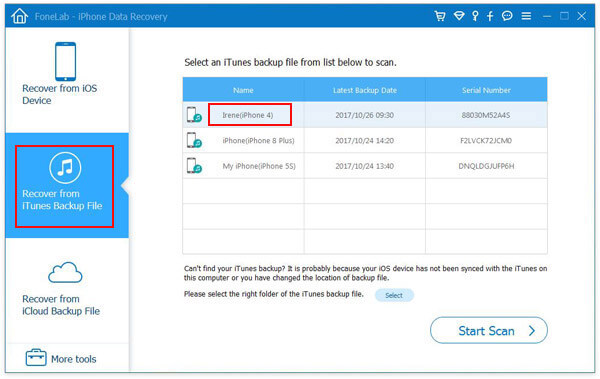Click the chat feedback bubble icon
The height and width of the screenshot is (379, 600).
pos(507,16)
